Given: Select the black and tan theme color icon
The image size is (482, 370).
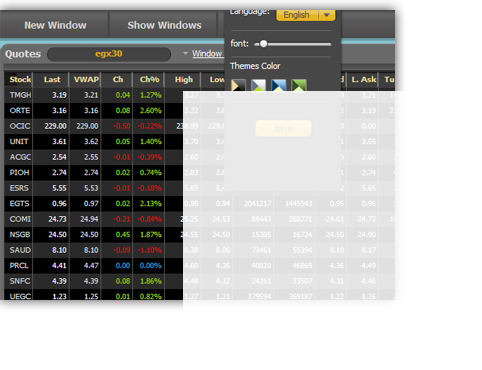Looking at the screenshot, I should [x=238, y=85].
